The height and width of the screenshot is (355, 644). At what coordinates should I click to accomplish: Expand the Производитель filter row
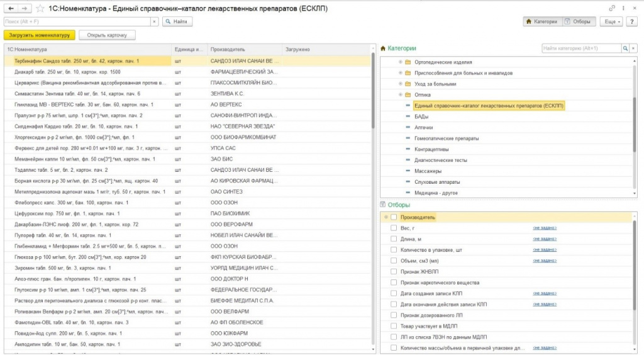click(x=386, y=217)
